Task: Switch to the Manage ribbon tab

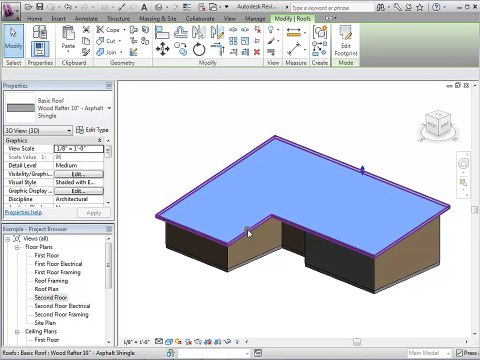Action: coord(255,19)
